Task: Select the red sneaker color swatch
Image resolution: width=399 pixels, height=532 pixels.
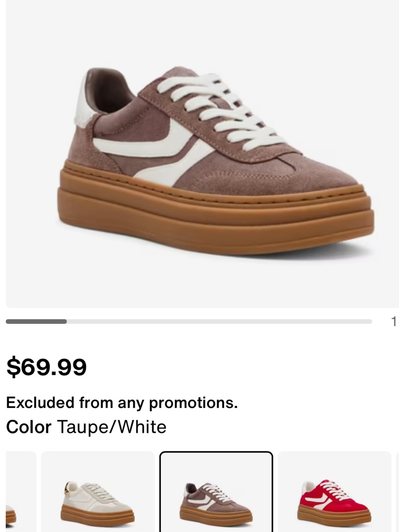Action: point(334,492)
